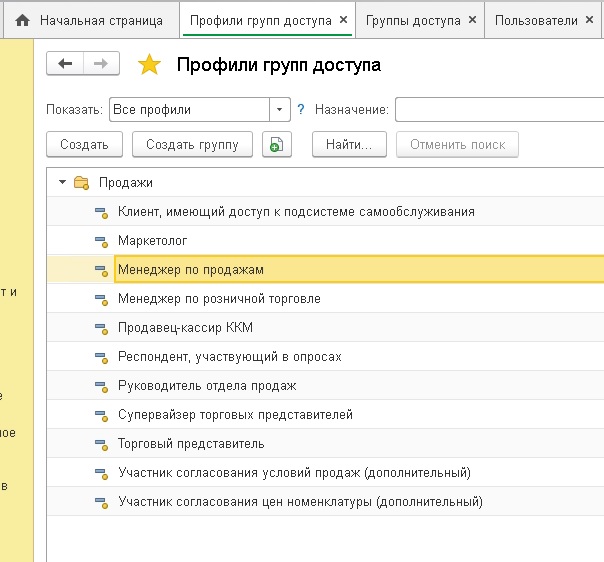Toggle the yellow favorites star
The image size is (604, 562).
149,64
